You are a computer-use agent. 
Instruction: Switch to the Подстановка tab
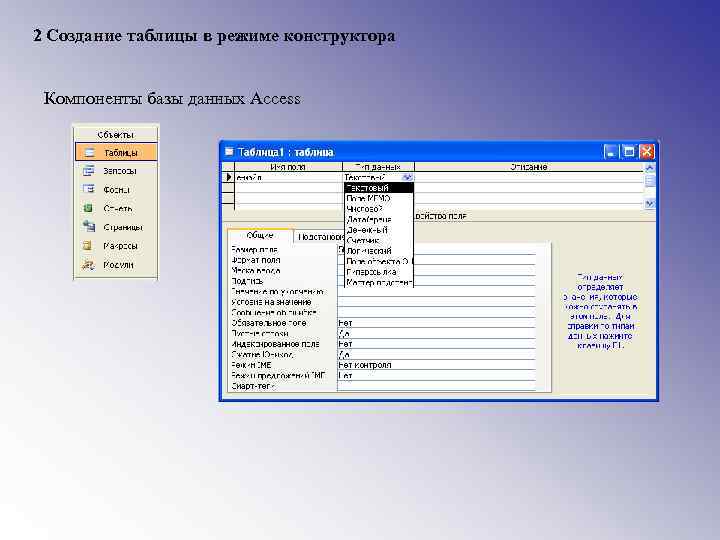(320, 237)
